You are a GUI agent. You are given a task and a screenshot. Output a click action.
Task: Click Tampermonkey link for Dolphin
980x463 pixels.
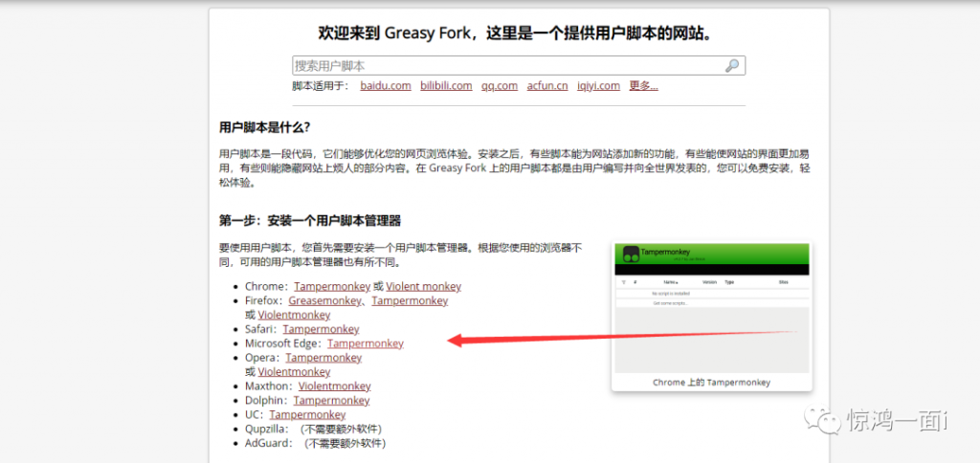(x=331, y=401)
